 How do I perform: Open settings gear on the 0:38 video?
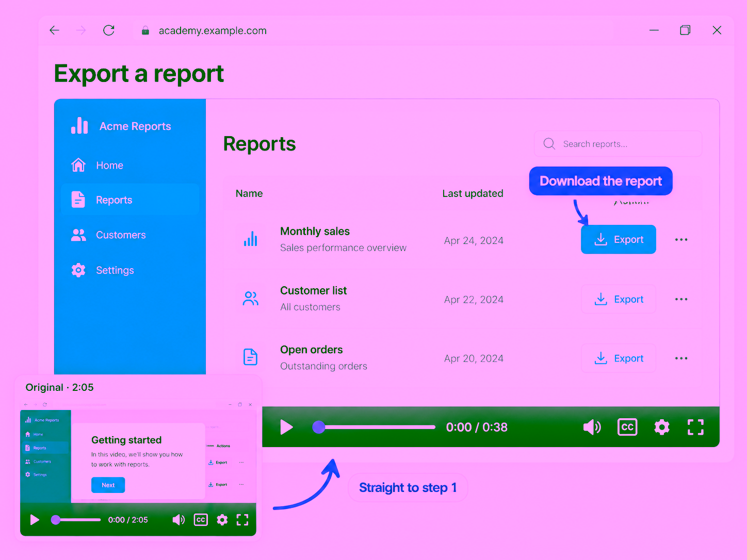coord(662,427)
